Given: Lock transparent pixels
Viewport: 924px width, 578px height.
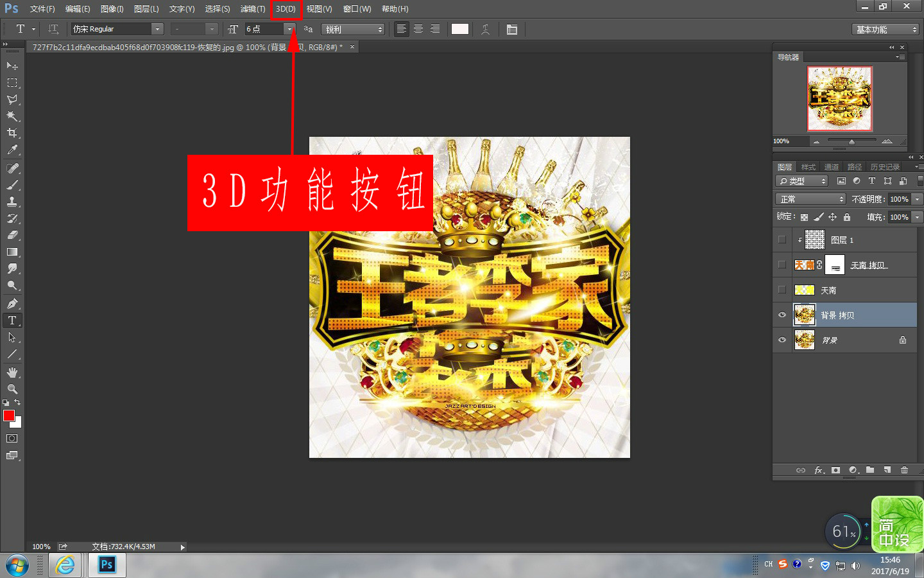Looking at the screenshot, I should click(x=804, y=217).
